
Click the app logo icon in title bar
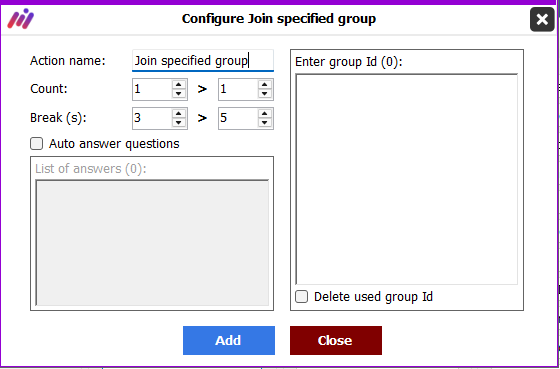[x=21, y=19]
